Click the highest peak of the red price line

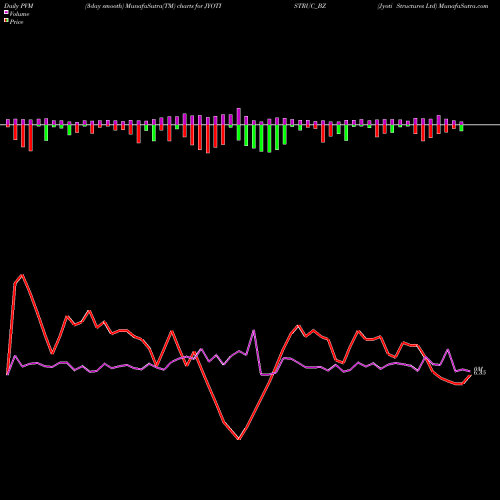pos(22,275)
